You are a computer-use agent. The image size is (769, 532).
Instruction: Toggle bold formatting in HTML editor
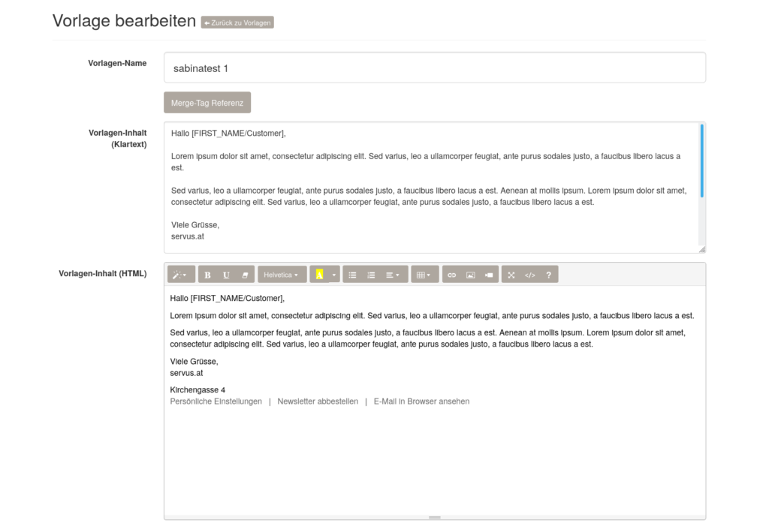coord(207,275)
